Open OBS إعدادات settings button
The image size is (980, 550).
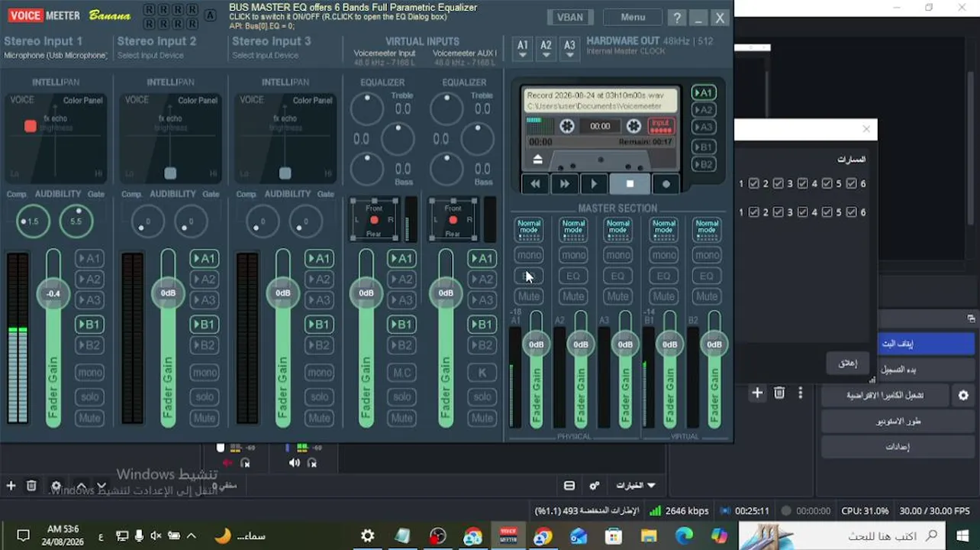point(898,448)
